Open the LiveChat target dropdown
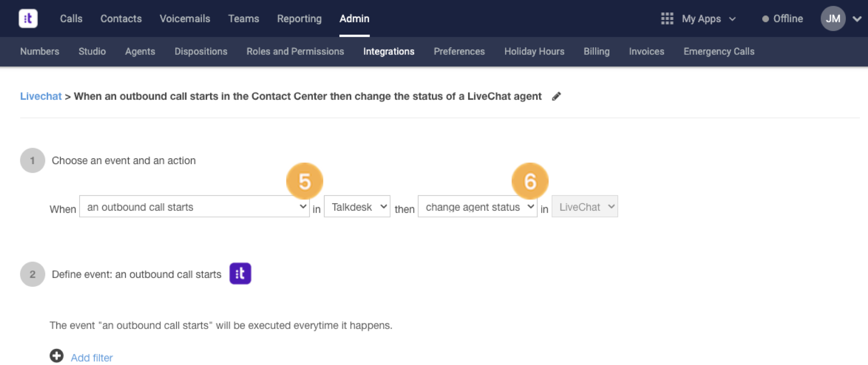The height and width of the screenshot is (365, 868). [585, 206]
